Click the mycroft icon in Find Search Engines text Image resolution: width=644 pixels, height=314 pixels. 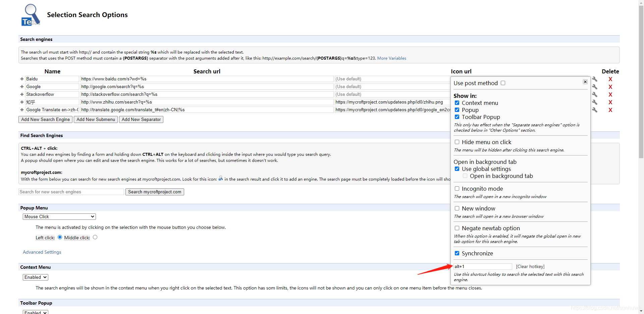[221, 178]
